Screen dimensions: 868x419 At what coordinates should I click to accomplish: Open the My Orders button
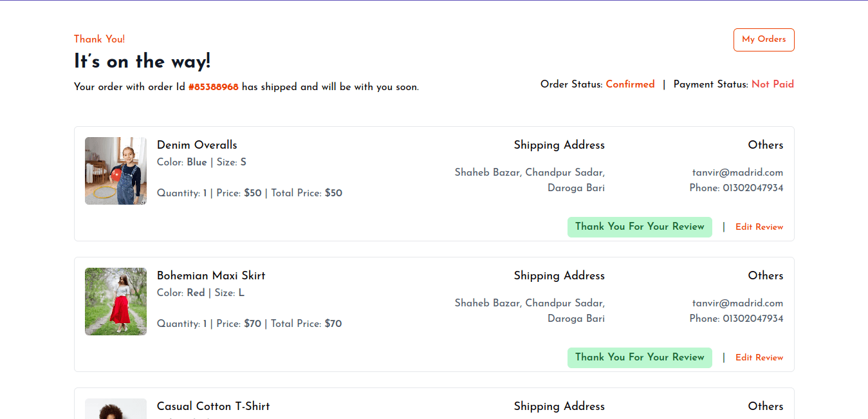coord(764,39)
